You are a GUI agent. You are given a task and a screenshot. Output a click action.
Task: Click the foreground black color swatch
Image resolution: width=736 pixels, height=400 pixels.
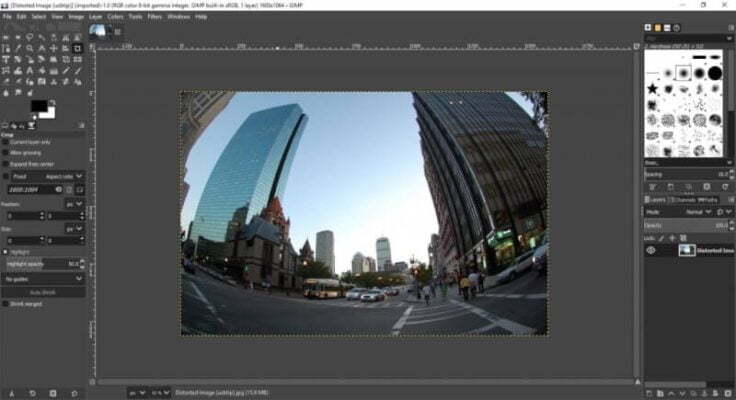coord(38,106)
